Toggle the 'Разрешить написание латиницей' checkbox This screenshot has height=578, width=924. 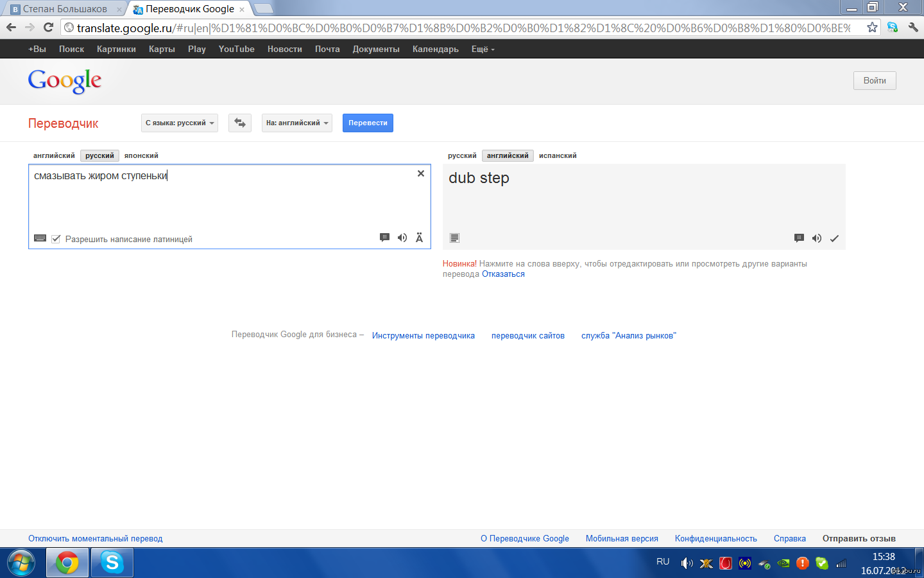pyautogui.click(x=56, y=239)
